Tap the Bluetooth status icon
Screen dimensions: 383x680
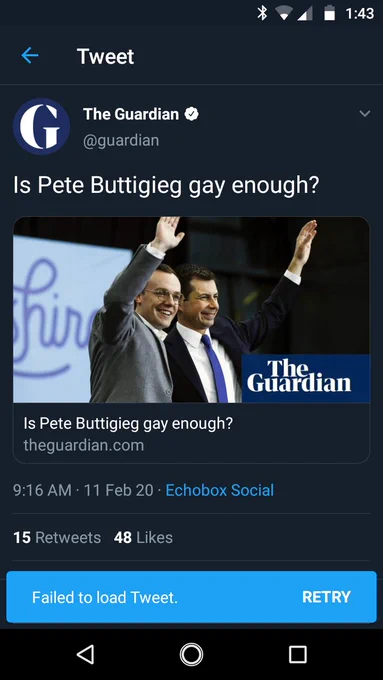click(x=262, y=13)
